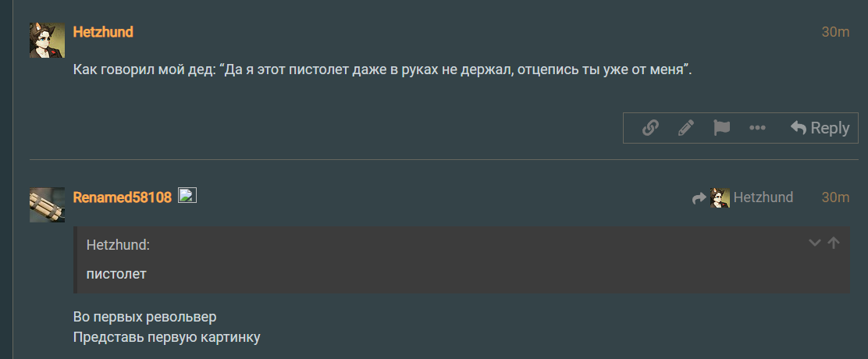868x359 pixels.
Task: Click broken badge image beside Renamed58108
Action: pos(187,196)
